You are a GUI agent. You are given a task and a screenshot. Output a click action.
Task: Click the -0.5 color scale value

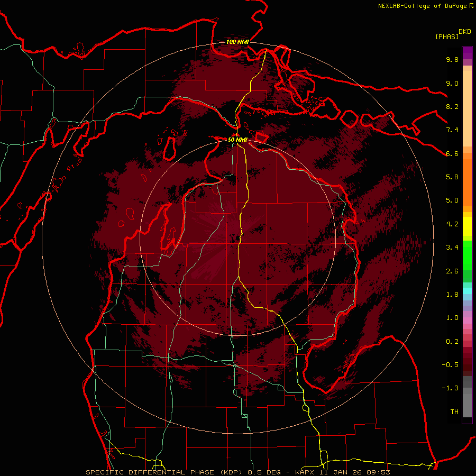click(450, 365)
